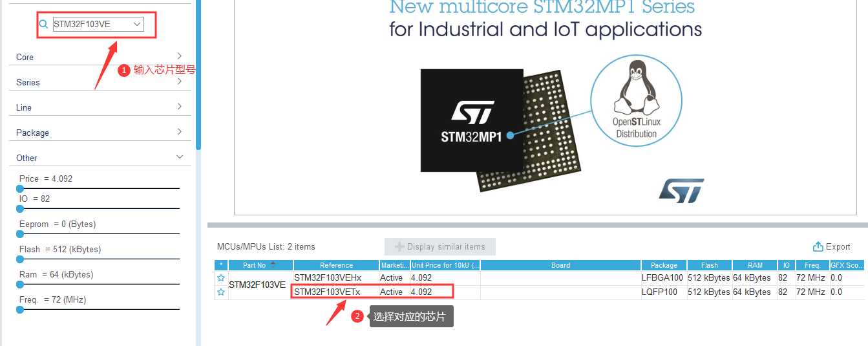This screenshot has height=346, width=868.
Task: Click the STM32F103VE part number cell
Action: pos(257,285)
